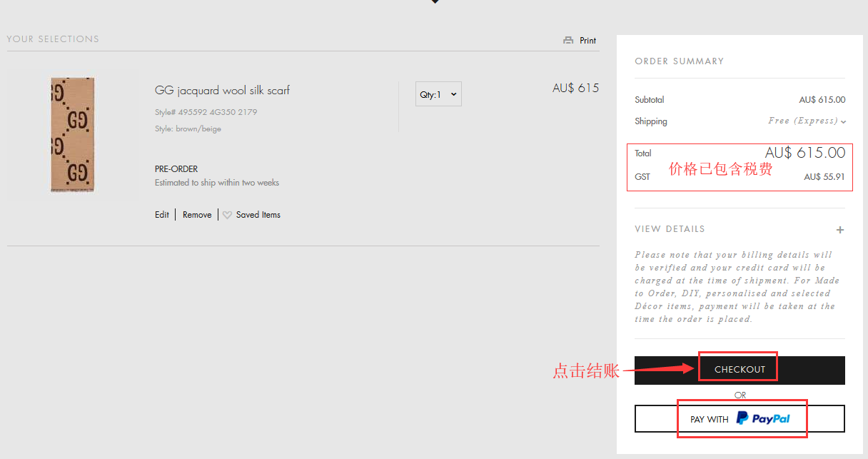This screenshot has width=868, height=459.
Task: Expand the Free (Express) shipping options
Action: pyautogui.click(x=807, y=121)
